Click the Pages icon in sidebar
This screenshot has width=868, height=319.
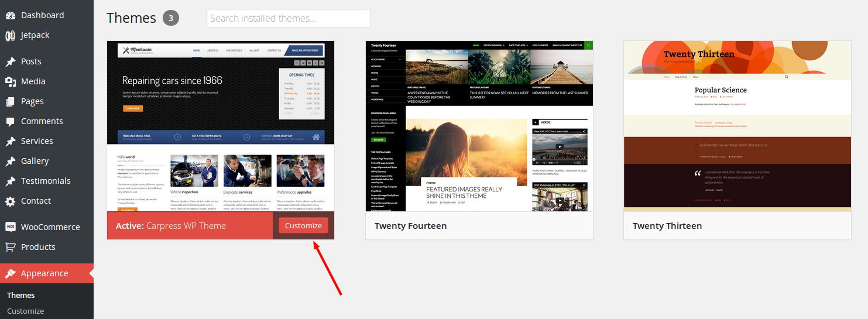[11, 101]
